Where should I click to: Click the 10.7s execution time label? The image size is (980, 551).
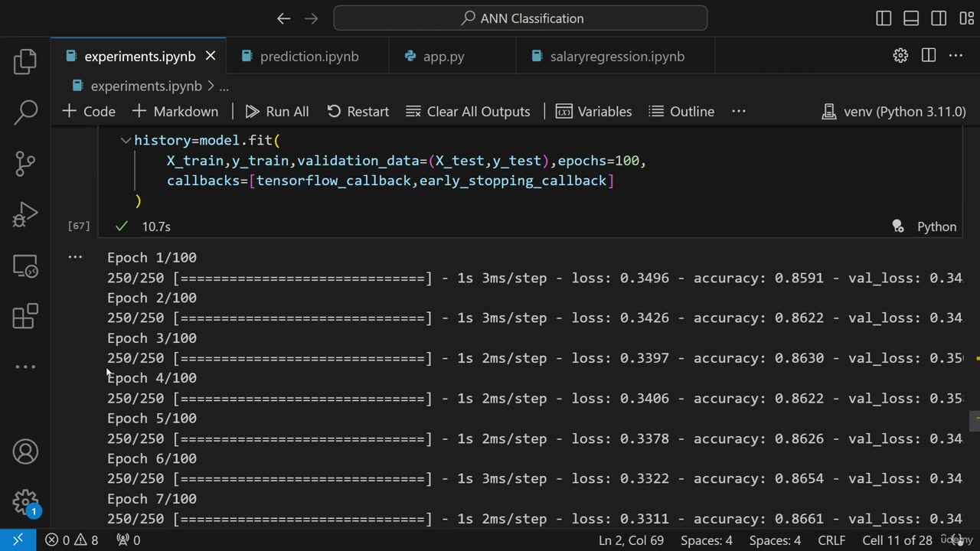[x=156, y=227]
